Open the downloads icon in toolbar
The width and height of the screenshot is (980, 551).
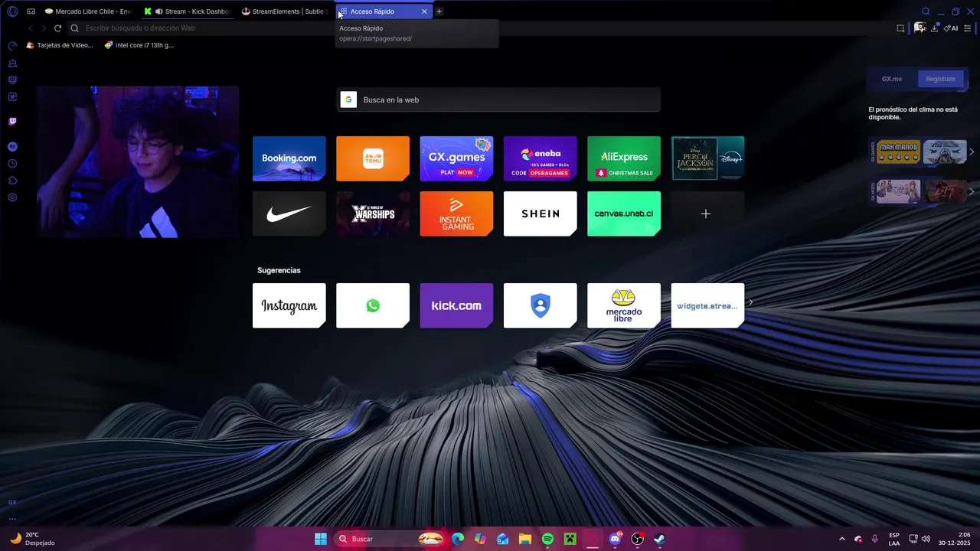click(x=935, y=28)
